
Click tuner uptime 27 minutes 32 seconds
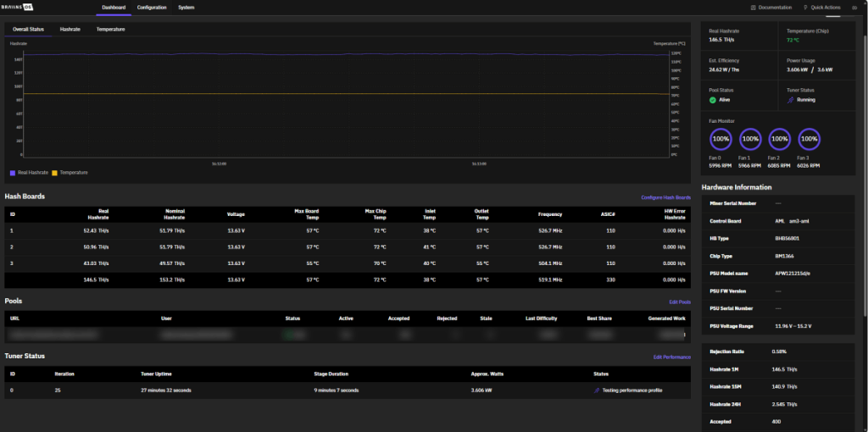coord(166,390)
